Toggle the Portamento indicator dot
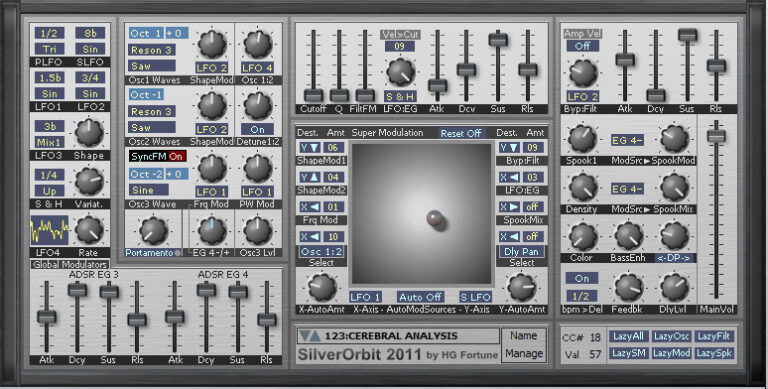 (178, 253)
